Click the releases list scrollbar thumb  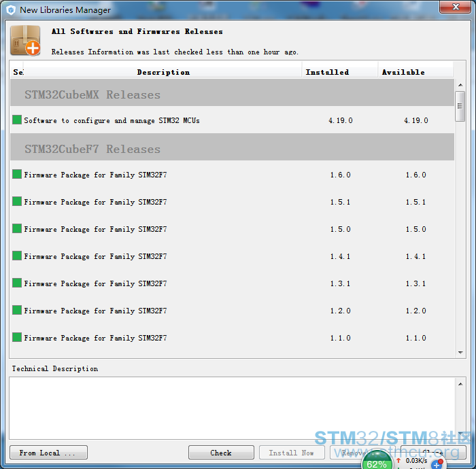tap(460, 106)
